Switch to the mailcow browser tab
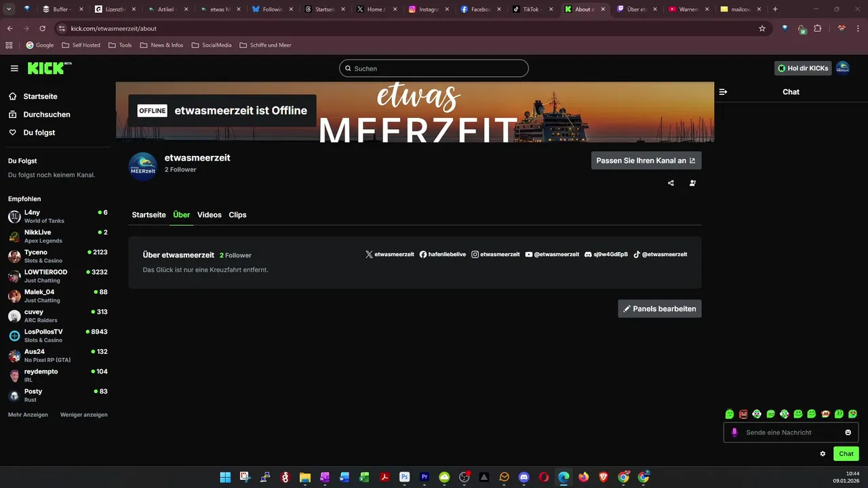 (741, 9)
